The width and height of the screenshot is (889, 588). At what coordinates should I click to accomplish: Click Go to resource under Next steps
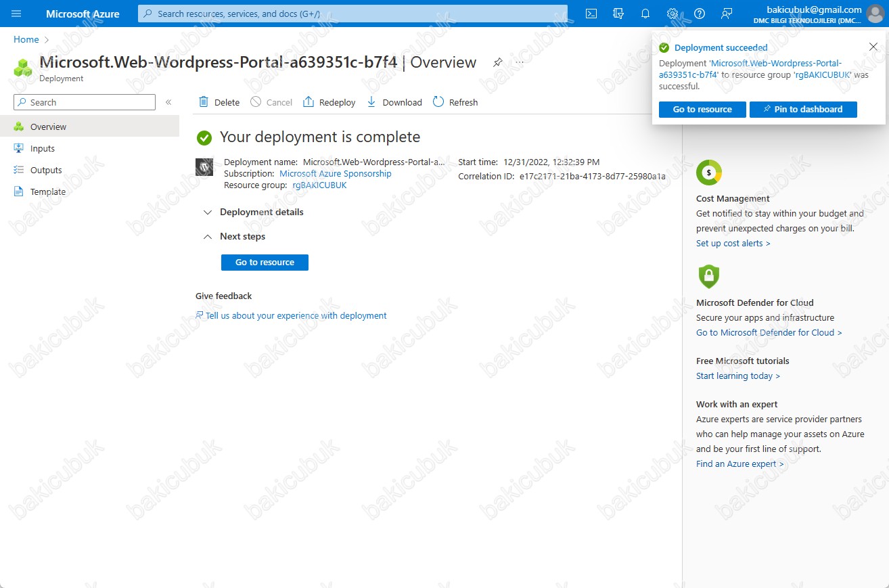pos(265,263)
